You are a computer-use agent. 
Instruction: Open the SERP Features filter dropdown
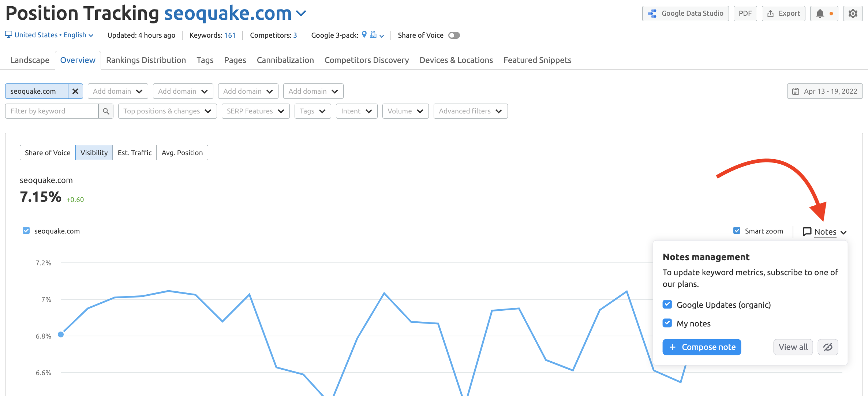255,111
